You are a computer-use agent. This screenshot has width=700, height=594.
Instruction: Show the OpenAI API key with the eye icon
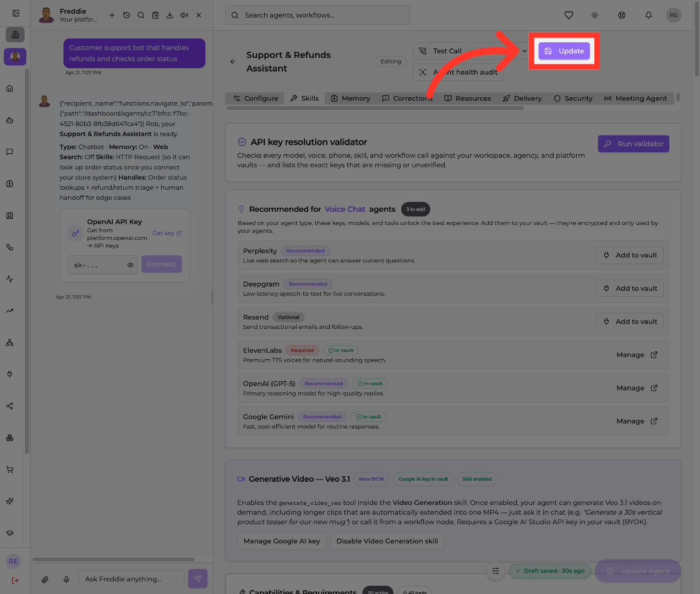[130, 265]
